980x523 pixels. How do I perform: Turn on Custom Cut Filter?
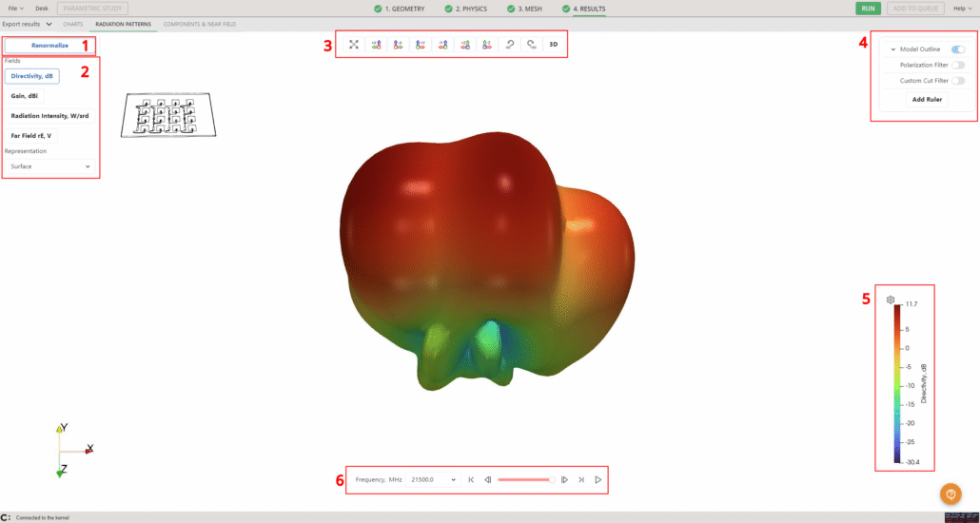(957, 81)
